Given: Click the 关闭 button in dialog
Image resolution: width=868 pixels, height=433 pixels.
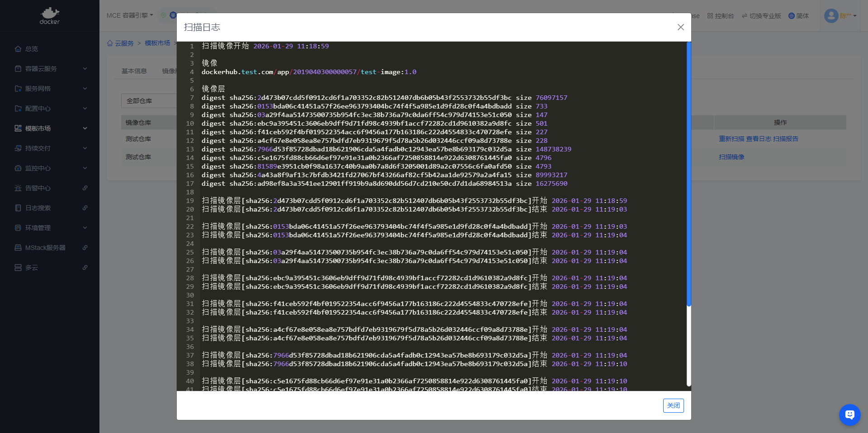Looking at the screenshot, I should (673, 405).
